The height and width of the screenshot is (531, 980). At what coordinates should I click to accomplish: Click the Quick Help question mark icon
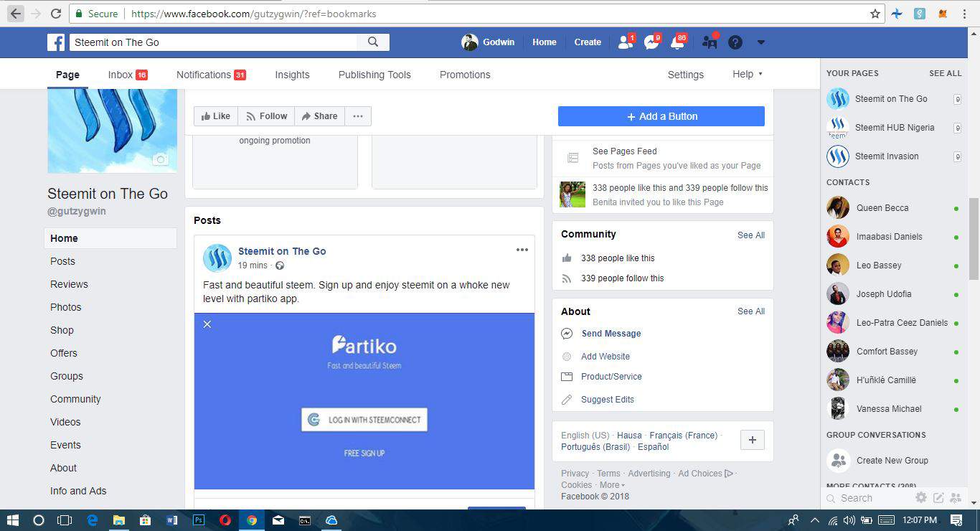735,42
